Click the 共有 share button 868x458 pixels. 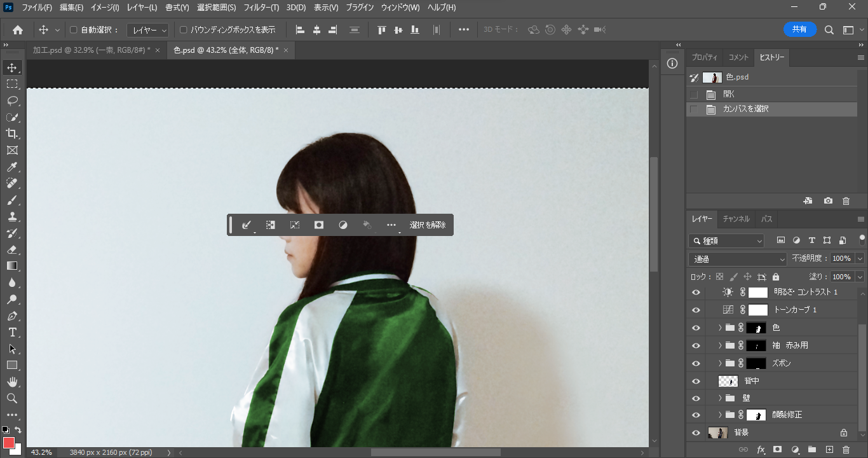(x=799, y=29)
